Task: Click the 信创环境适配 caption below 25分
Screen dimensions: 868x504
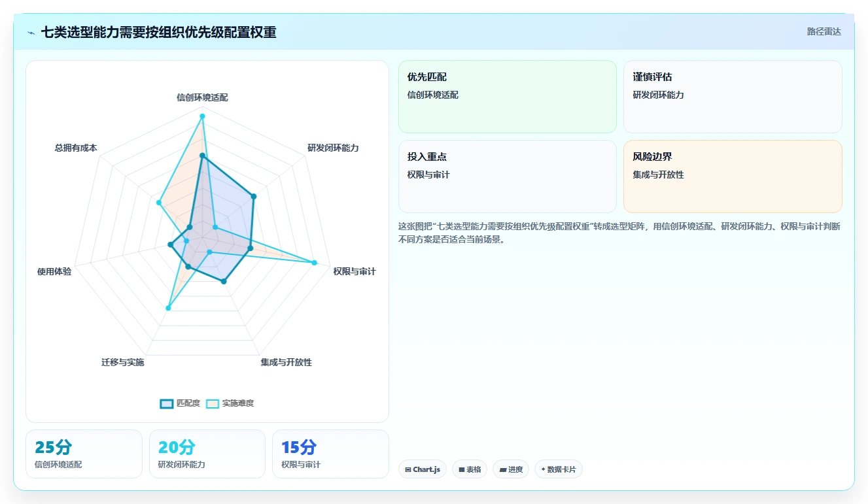Action: pos(58,465)
